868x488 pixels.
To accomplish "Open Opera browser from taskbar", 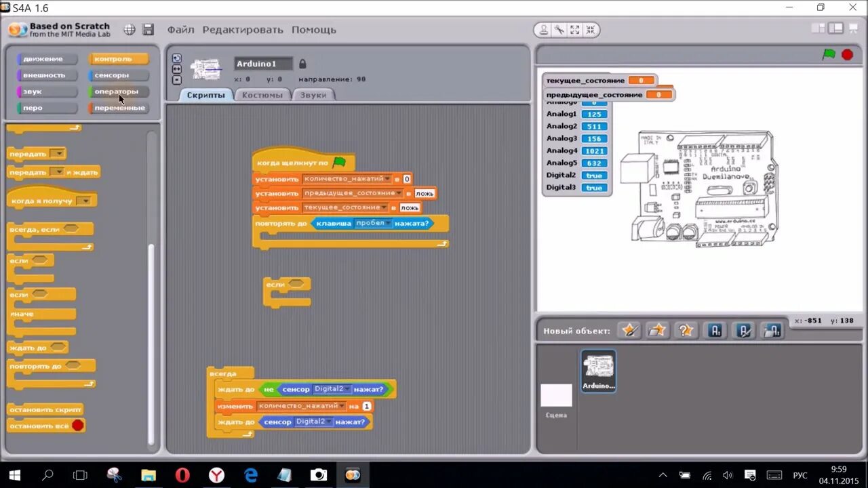I will 182,475.
